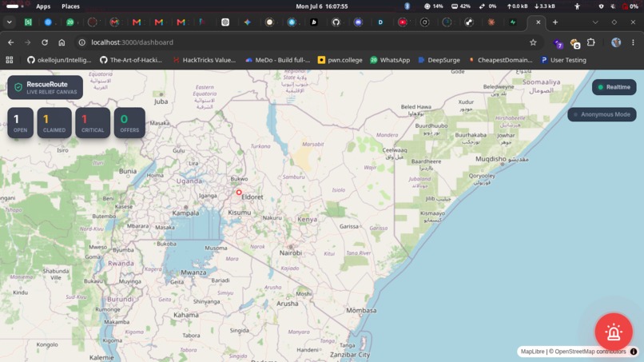The width and height of the screenshot is (644, 362).
Task: Open the HackTricks Value... bookmark
Action: pyautogui.click(x=205, y=60)
